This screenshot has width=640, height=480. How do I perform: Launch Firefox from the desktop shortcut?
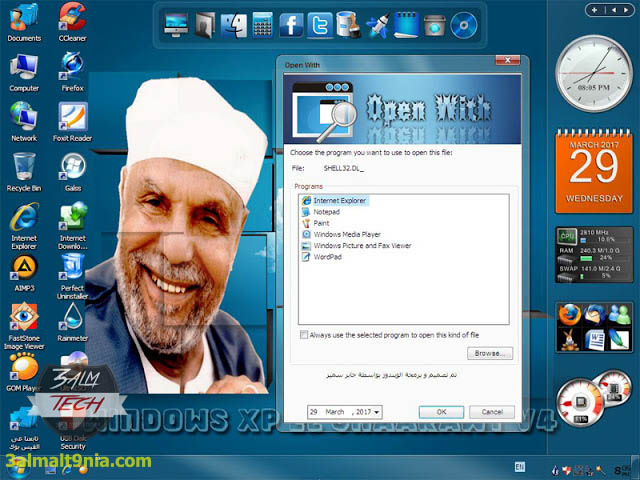(x=72, y=72)
